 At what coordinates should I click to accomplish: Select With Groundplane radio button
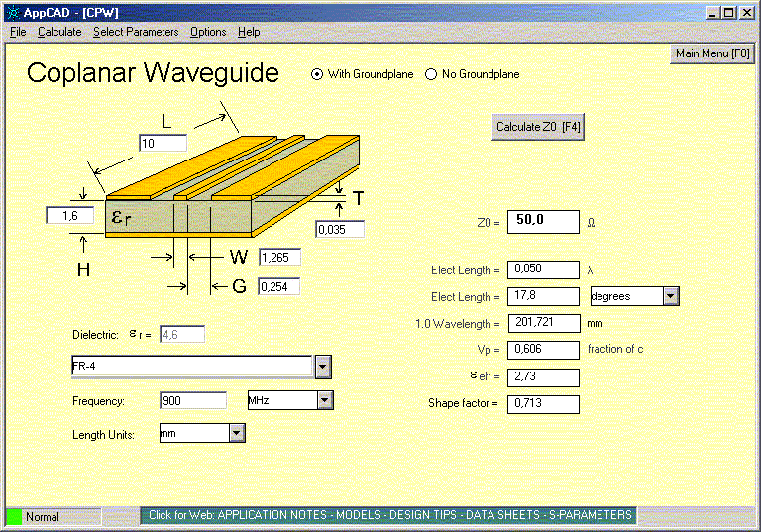(x=317, y=74)
